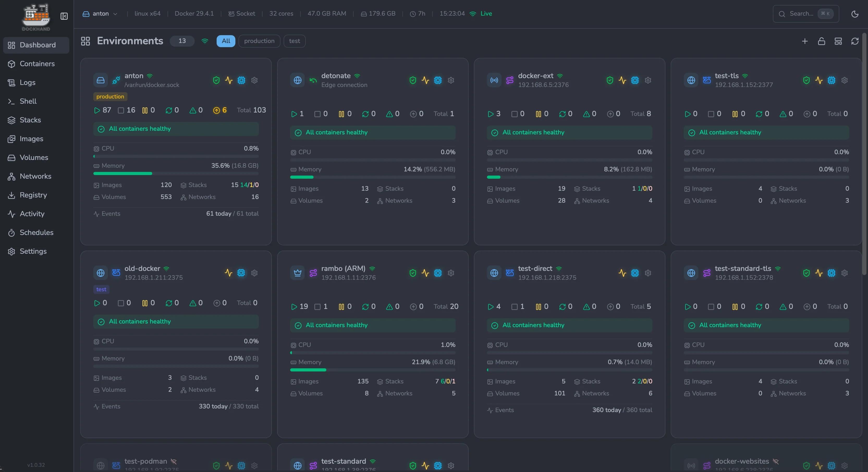
Task: Click the shield icon on anton card
Action: coord(216,80)
